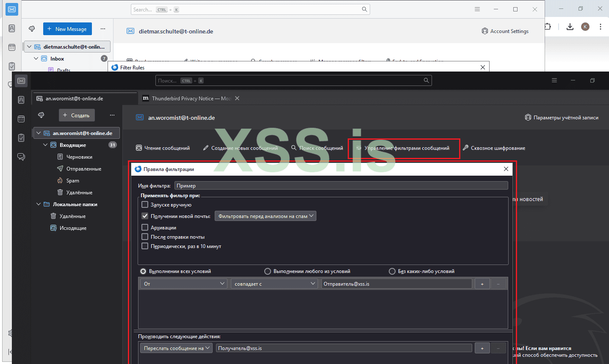This screenshot has height=364, width=609.
Task: Click forward address field Получатель@xss.is
Action: coord(344,348)
